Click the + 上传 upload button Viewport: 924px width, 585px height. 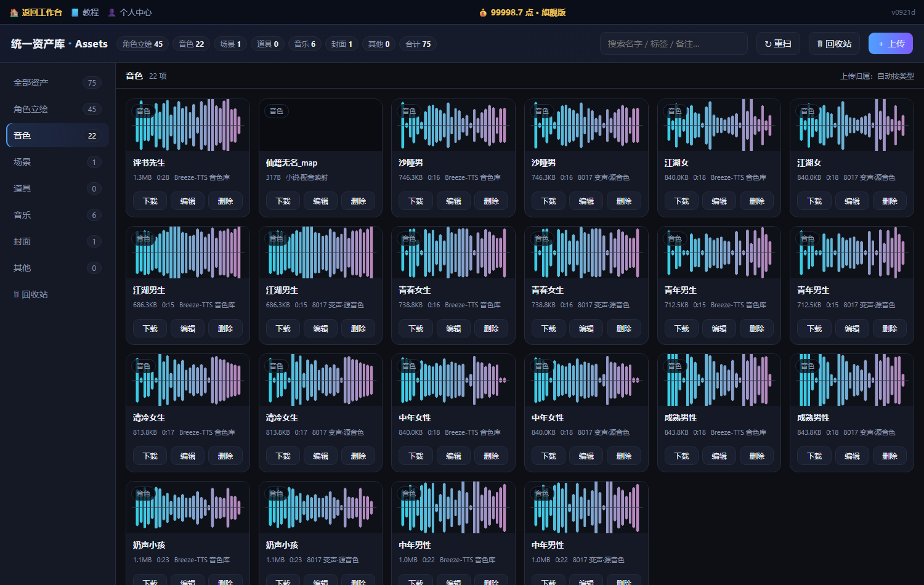point(891,44)
